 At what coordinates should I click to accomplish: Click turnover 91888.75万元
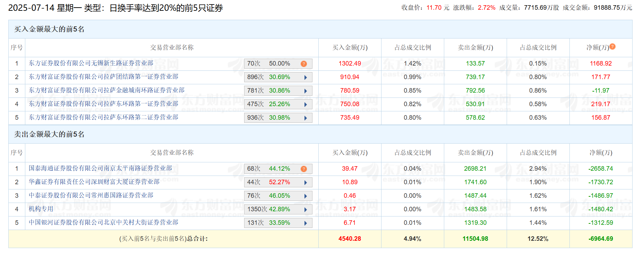coord(613,8)
